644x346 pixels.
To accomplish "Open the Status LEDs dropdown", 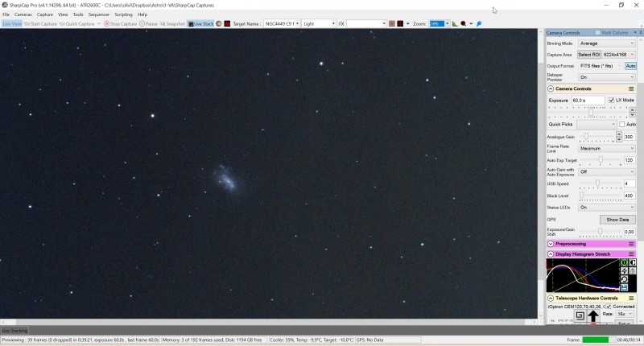I will pos(607,208).
